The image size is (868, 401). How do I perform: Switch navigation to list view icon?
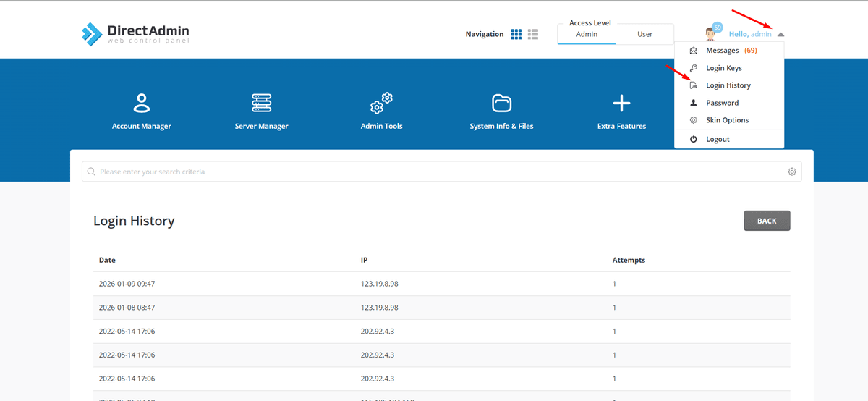coord(533,34)
